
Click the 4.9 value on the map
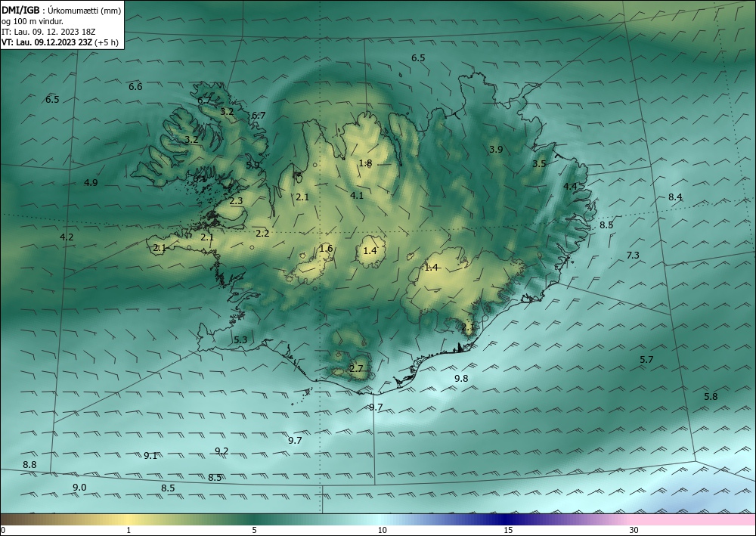point(91,183)
